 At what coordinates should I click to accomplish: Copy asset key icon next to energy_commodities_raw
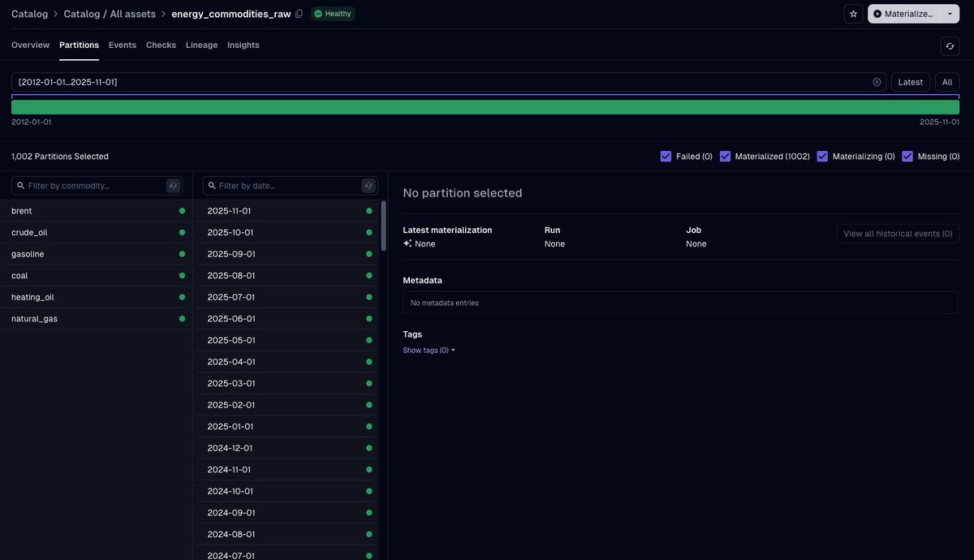(x=299, y=14)
